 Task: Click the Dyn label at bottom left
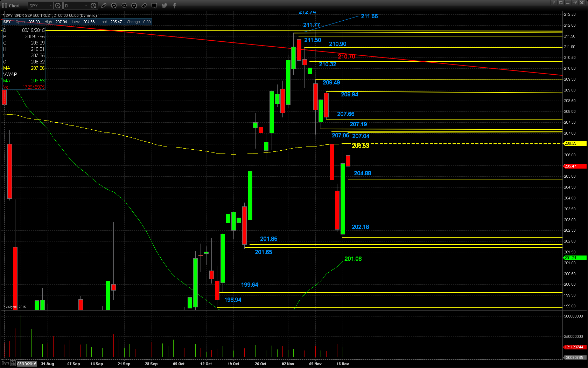pyautogui.click(x=5, y=363)
